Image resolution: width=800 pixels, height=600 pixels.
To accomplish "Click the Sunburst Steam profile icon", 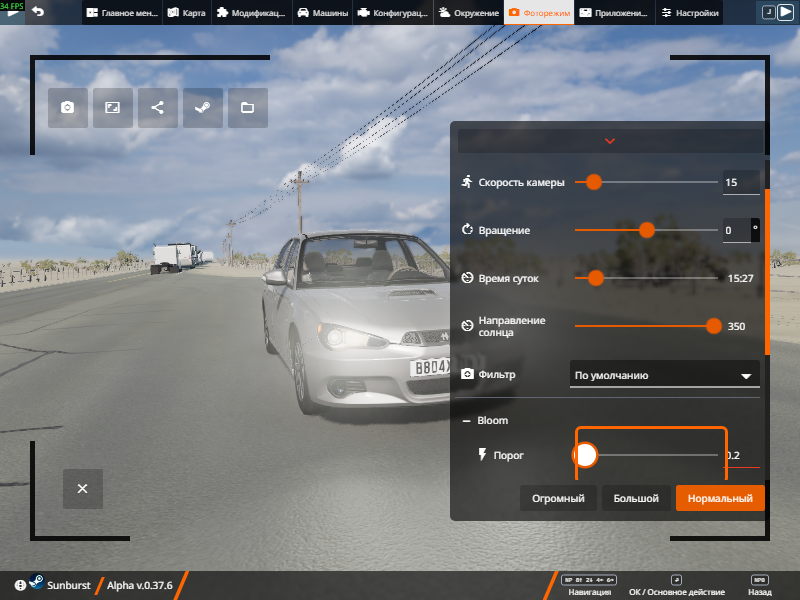I will 37,581.
